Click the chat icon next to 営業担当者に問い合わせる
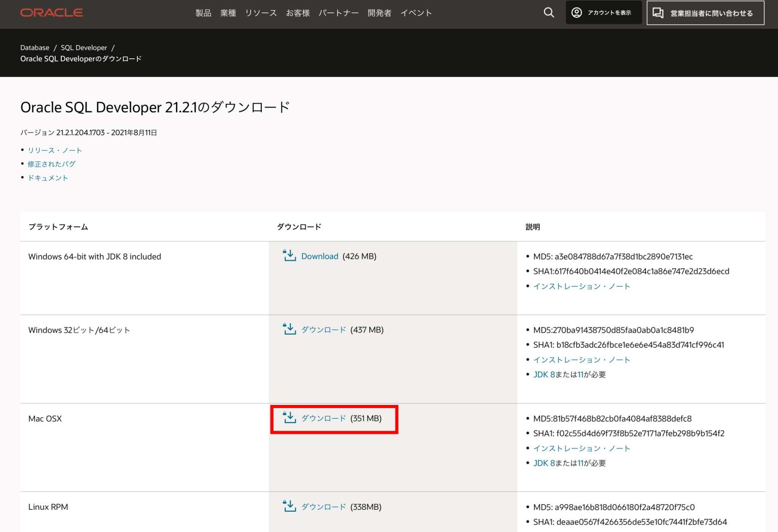Screen dimensions: 778x532 click(658, 12)
